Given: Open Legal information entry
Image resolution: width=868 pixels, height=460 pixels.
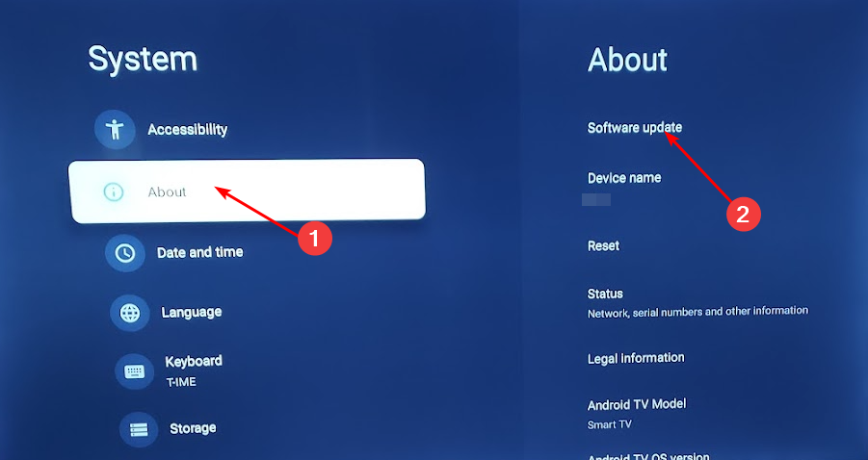Looking at the screenshot, I should 636,358.
